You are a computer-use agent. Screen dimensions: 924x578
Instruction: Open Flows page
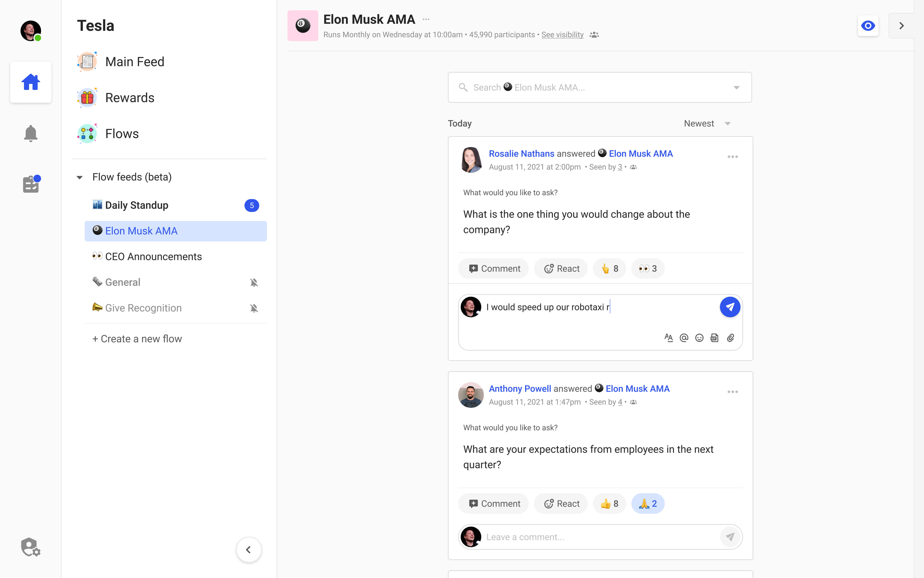coord(108,133)
